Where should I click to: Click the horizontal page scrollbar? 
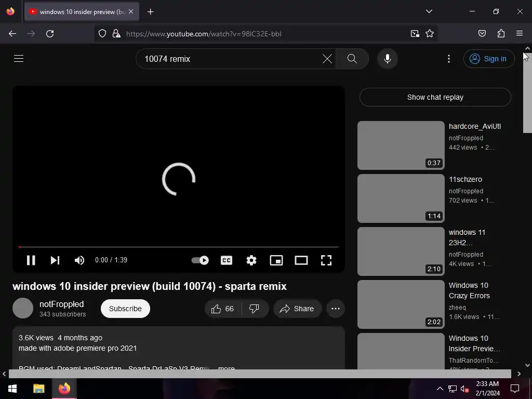[260, 374]
